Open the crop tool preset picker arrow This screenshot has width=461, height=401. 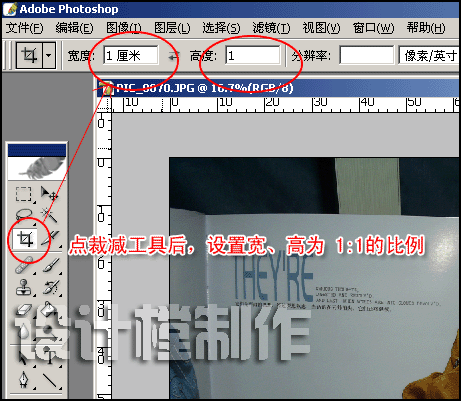[49, 55]
